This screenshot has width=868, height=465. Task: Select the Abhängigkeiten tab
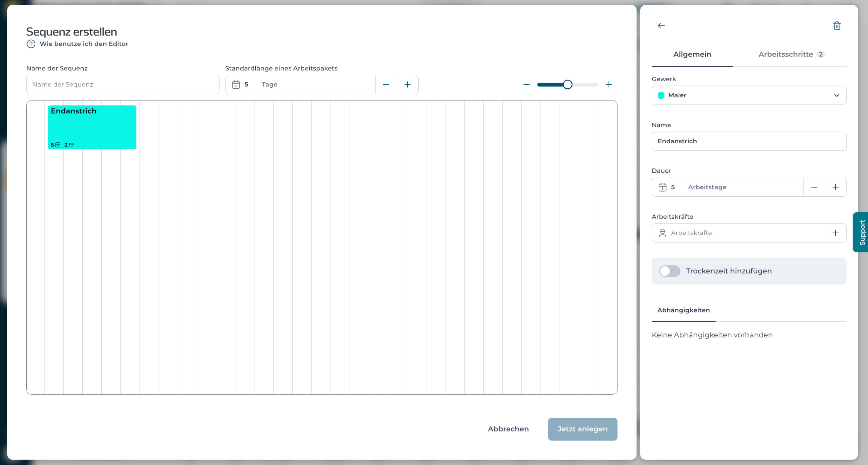(x=683, y=310)
